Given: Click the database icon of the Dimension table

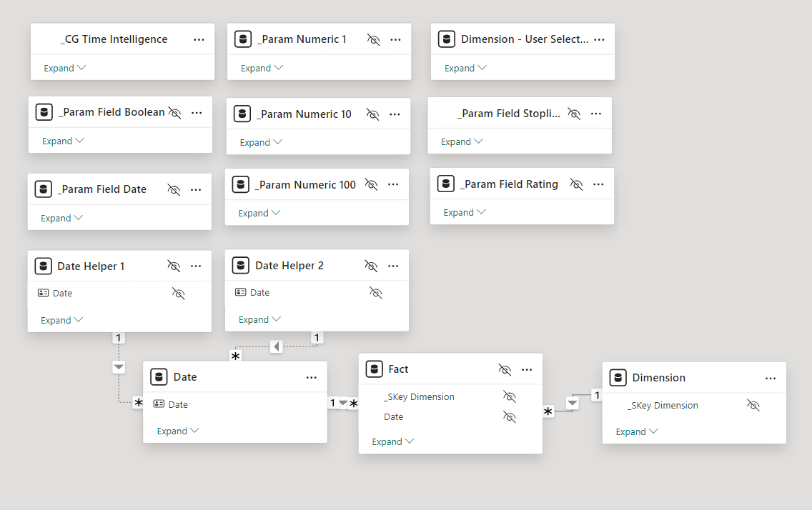Looking at the screenshot, I should click(618, 378).
